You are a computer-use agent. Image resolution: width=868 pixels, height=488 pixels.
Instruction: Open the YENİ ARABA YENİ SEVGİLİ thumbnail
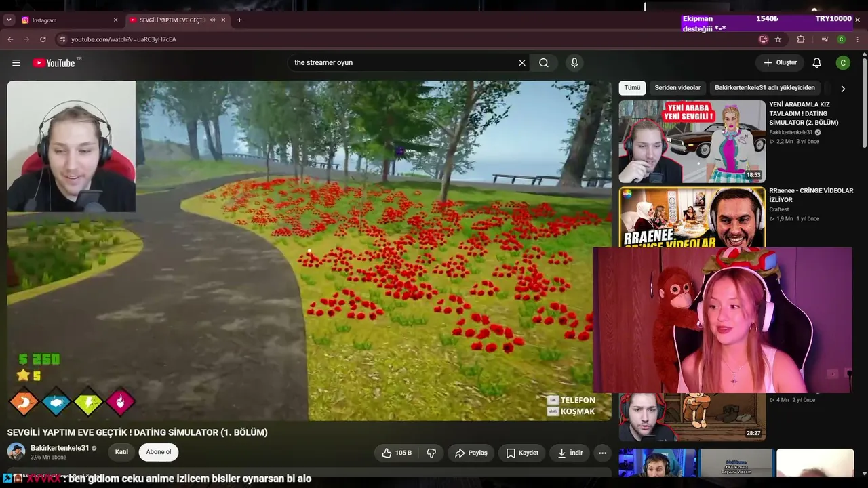692,142
